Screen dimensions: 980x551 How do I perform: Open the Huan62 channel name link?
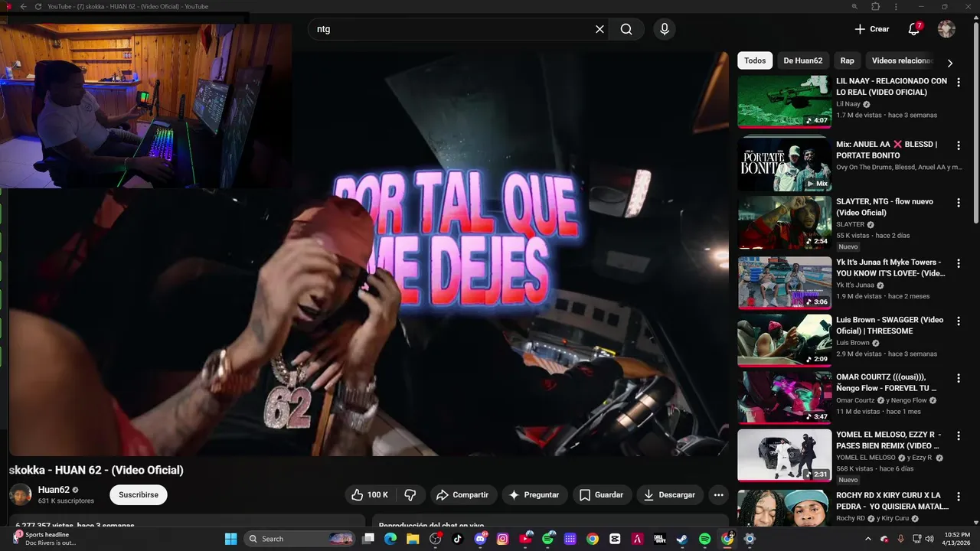point(54,490)
